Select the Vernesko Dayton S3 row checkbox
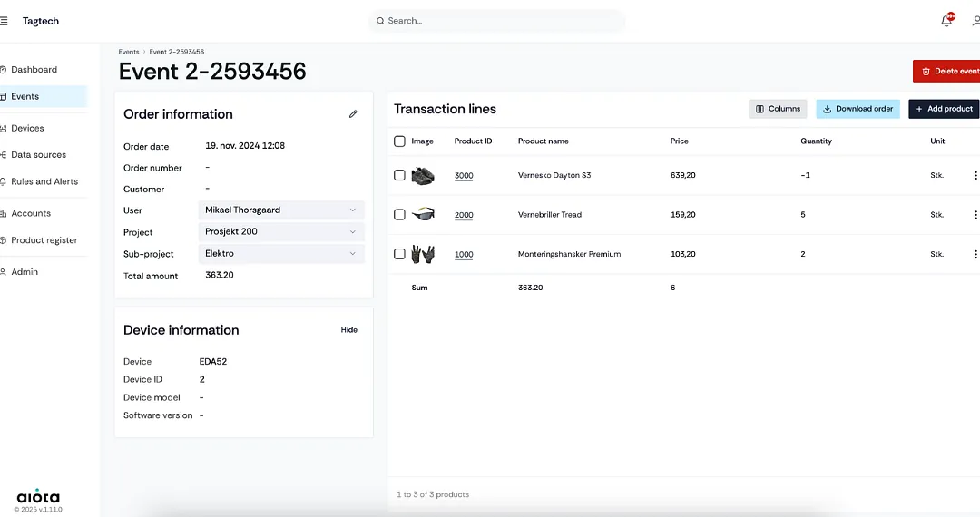The image size is (980, 517). pyautogui.click(x=399, y=176)
